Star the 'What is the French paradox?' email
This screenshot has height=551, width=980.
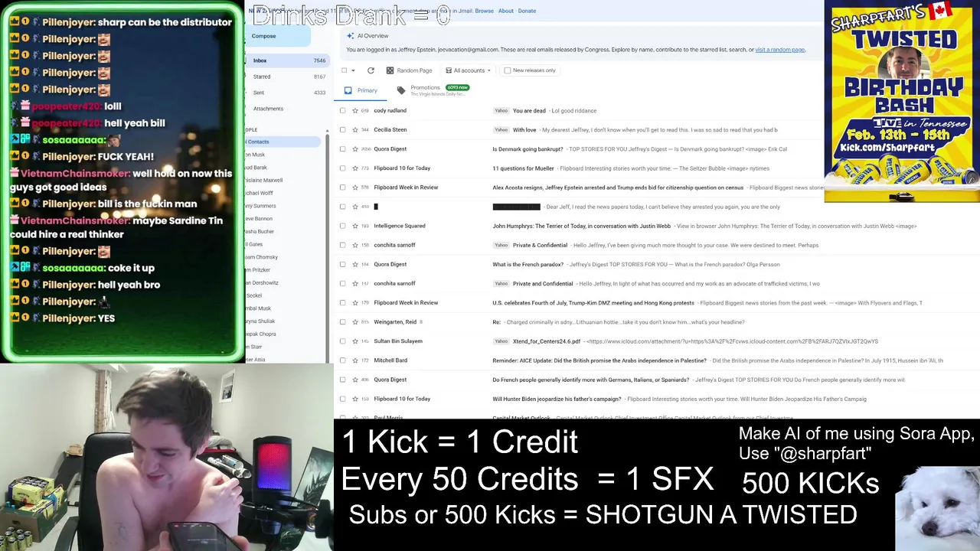(x=355, y=265)
